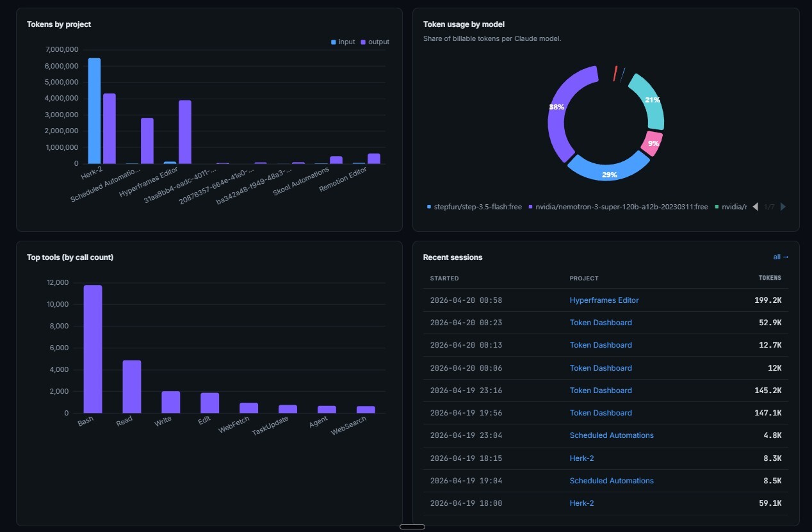This screenshot has height=532, width=812.
Task: Click the arrow in the all link
Action: point(786,257)
